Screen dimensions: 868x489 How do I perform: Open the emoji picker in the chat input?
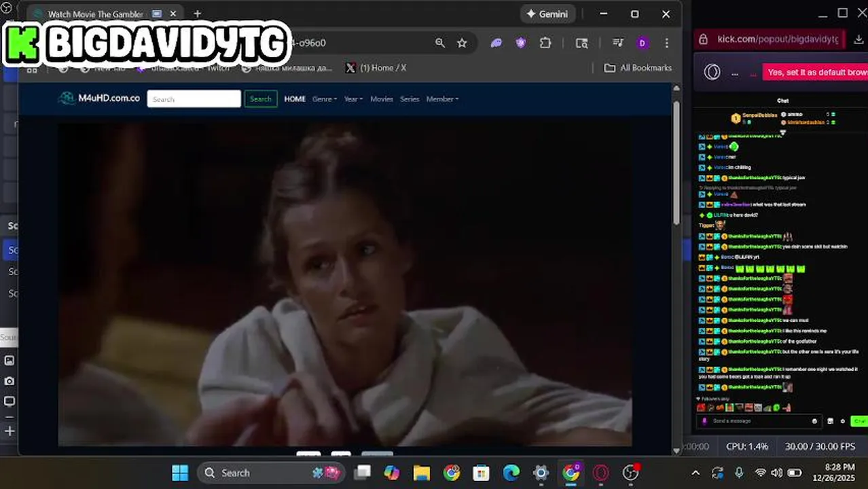(x=814, y=421)
